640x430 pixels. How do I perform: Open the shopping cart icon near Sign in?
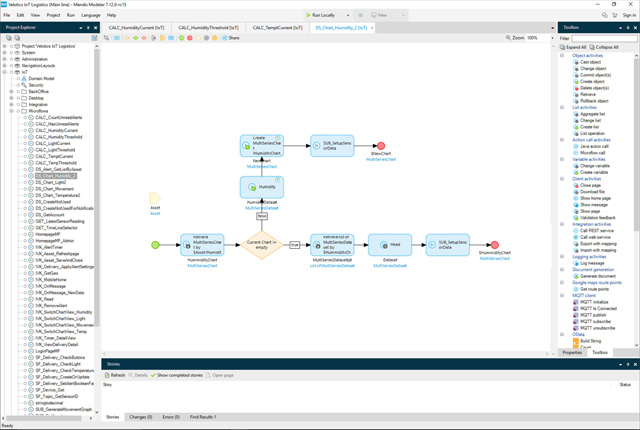[x=615, y=15]
